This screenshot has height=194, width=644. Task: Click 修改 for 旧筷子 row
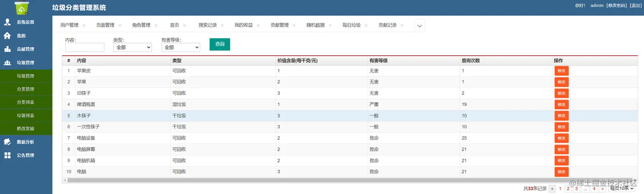click(x=561, y=93)
